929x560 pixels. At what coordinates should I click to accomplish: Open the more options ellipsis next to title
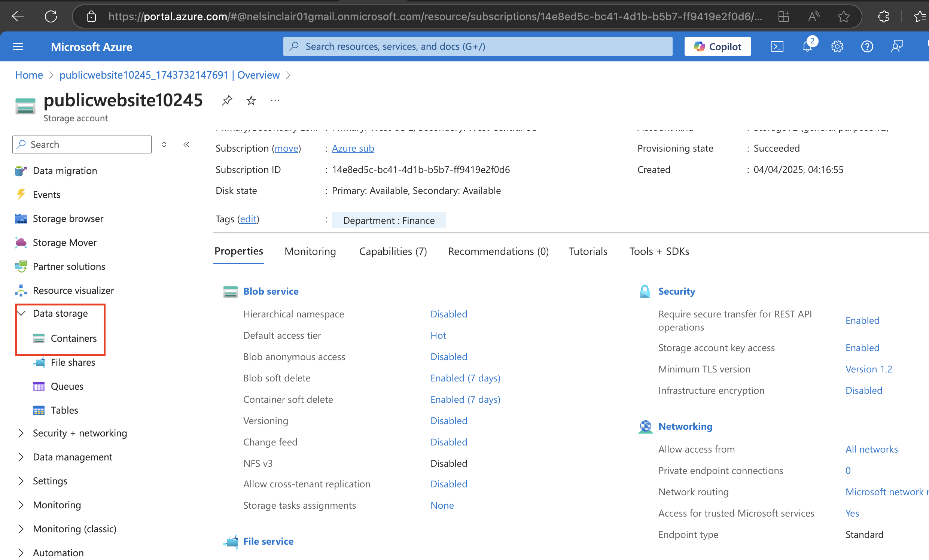(275, 100)
